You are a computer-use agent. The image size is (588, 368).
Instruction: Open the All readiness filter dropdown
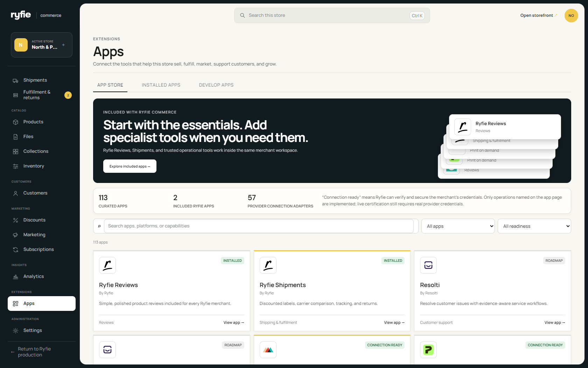point(534,226)
